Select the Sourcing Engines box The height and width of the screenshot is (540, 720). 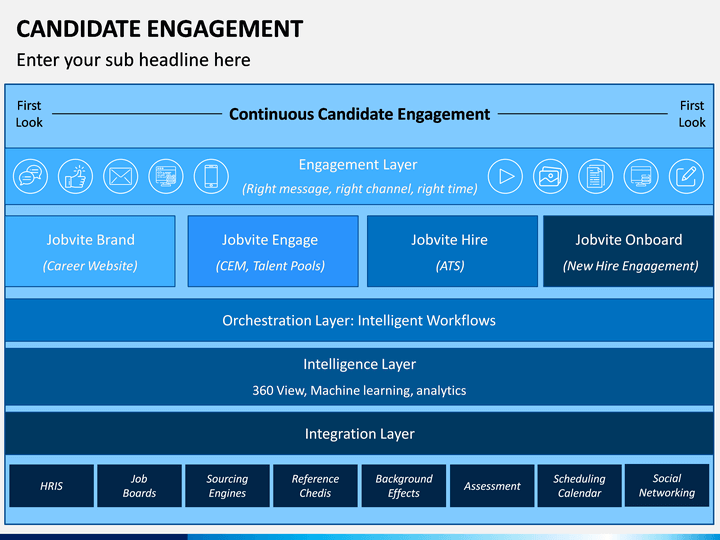[227, 486]
